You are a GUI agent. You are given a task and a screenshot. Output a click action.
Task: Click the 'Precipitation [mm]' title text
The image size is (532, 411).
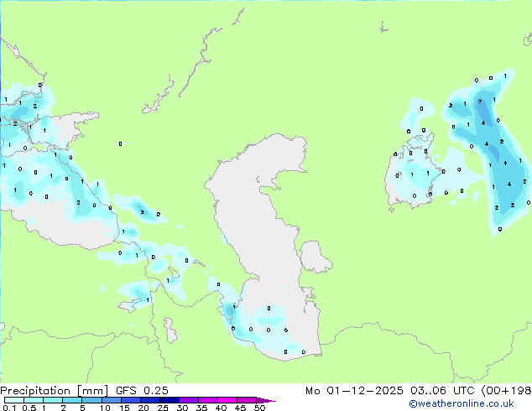coord(54,391)
